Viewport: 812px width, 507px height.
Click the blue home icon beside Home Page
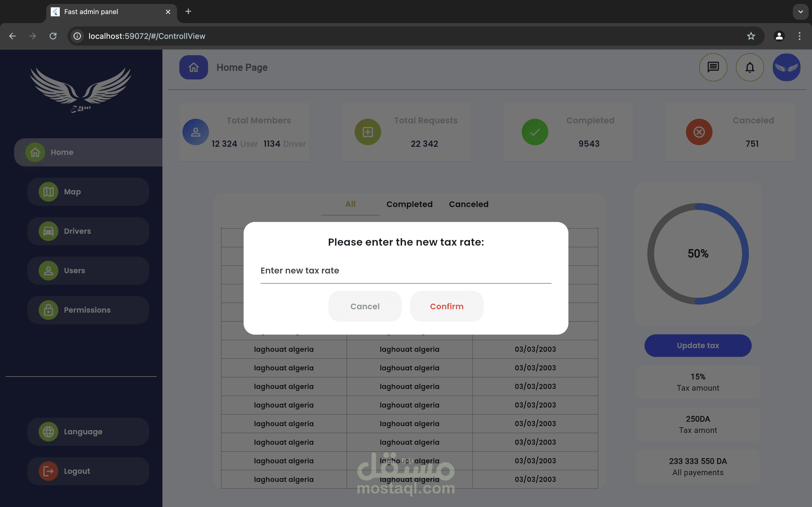(194, 67)
